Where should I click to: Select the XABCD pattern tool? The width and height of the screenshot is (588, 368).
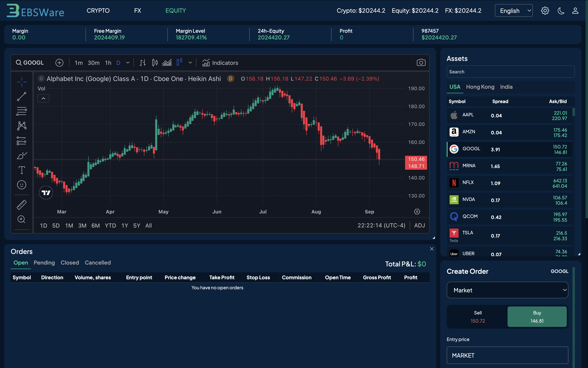click(22, 126)
